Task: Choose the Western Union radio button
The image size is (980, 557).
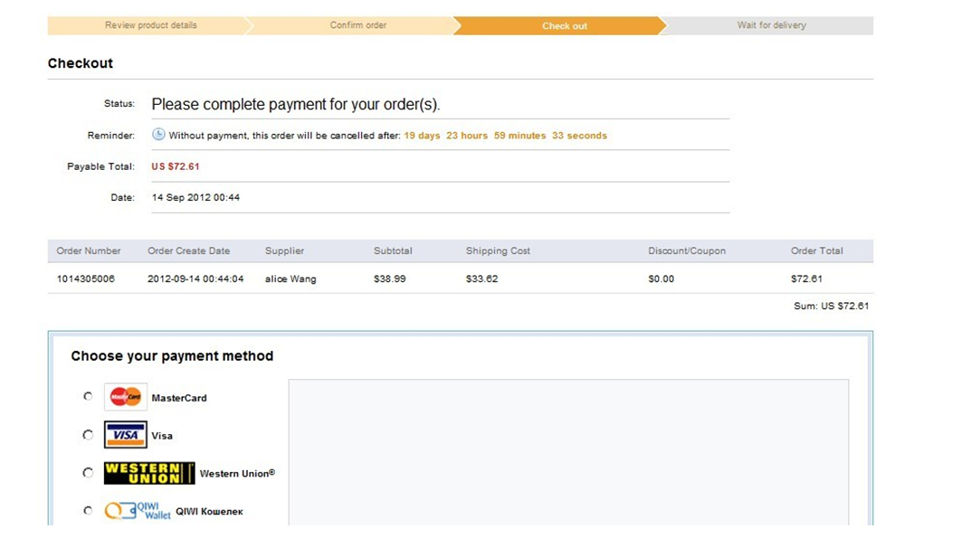Action: [x=88, y=473]
